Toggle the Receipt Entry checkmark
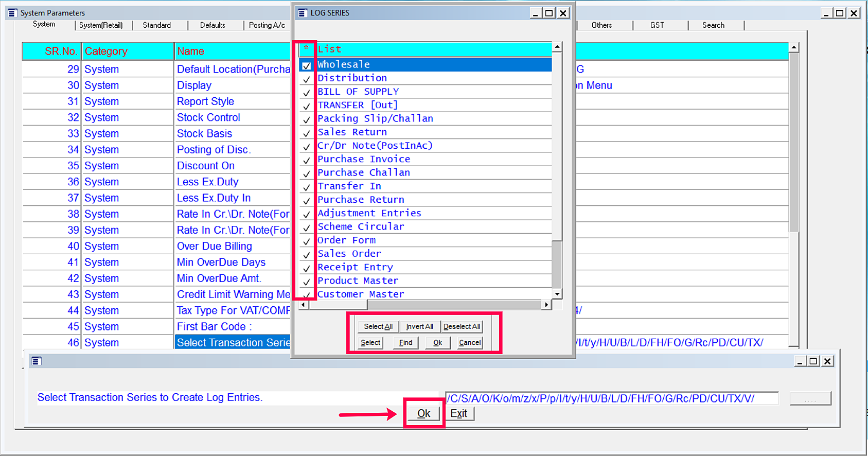The height and width of the screenshot is (456, 868). point(306,268)
